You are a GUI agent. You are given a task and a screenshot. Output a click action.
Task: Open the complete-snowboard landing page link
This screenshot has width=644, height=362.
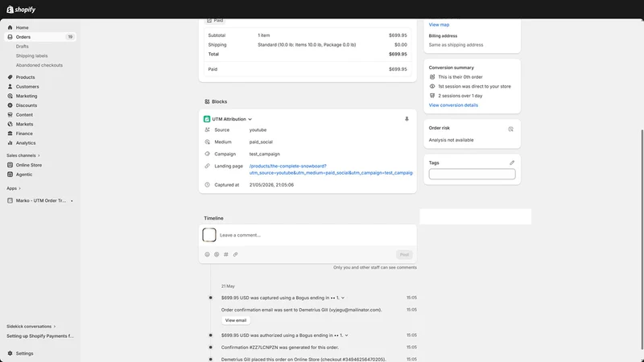tap(331, 170)
